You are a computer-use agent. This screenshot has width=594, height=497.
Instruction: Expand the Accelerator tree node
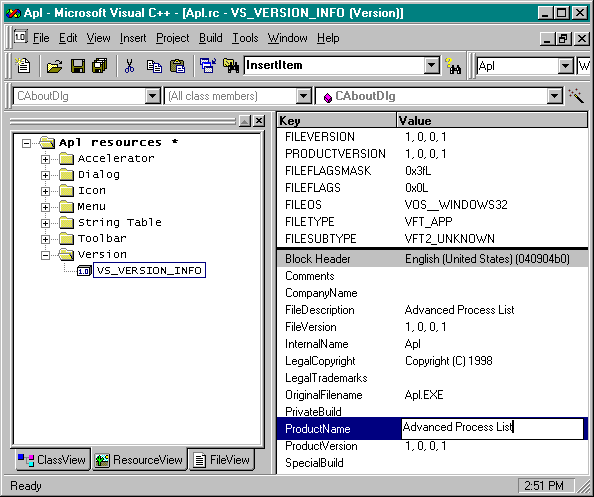coord(45,159)
